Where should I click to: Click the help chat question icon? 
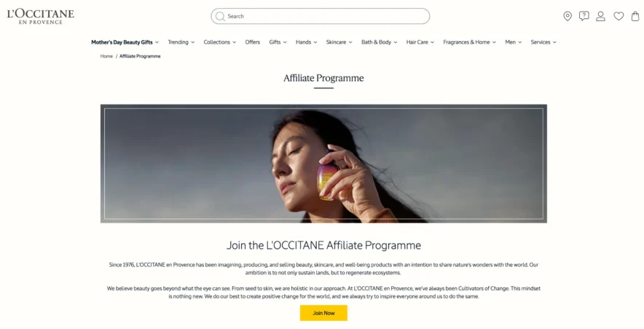point(584,16)
